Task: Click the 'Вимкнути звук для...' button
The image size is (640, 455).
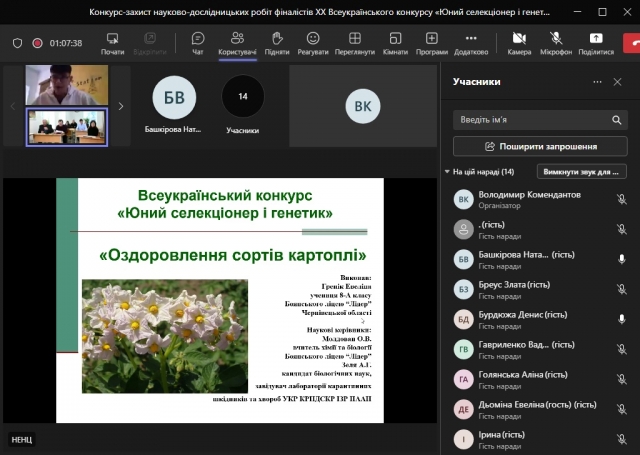Action: [x=581, y=172]
